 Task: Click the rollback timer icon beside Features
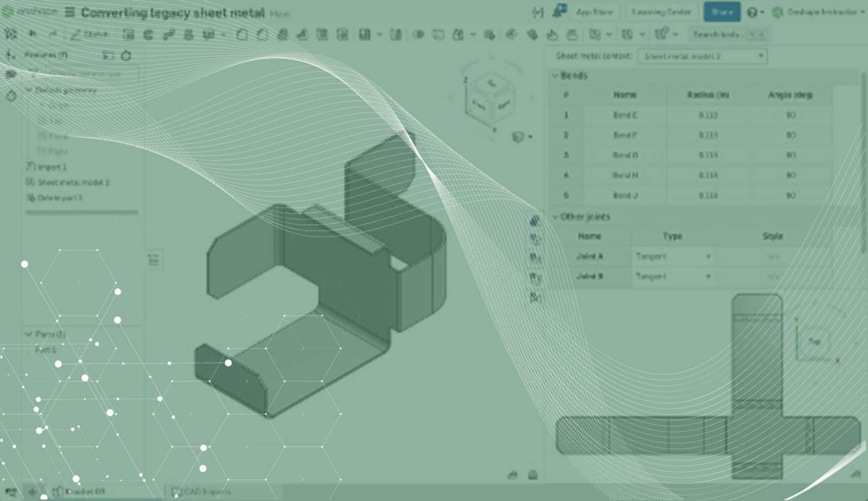coord(126,55)
